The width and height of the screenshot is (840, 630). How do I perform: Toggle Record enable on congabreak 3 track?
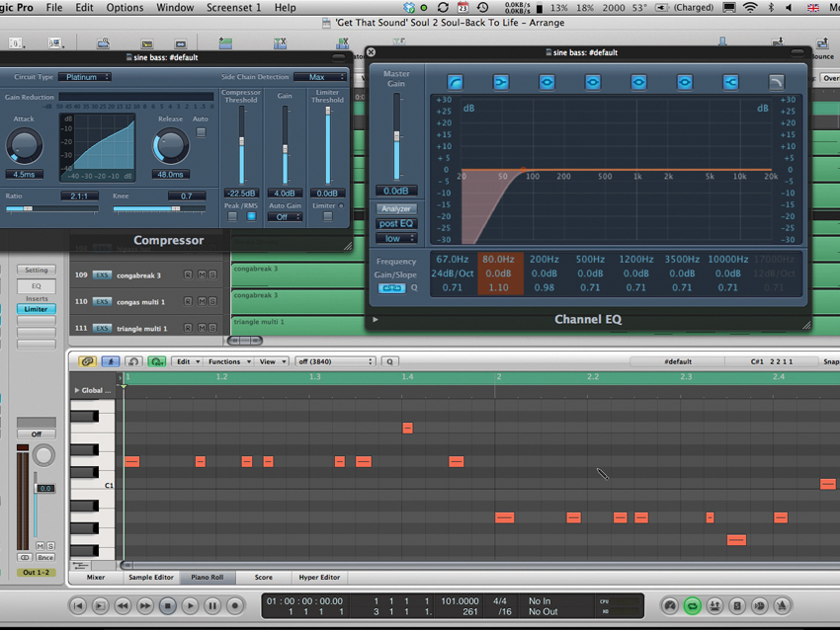188,276
